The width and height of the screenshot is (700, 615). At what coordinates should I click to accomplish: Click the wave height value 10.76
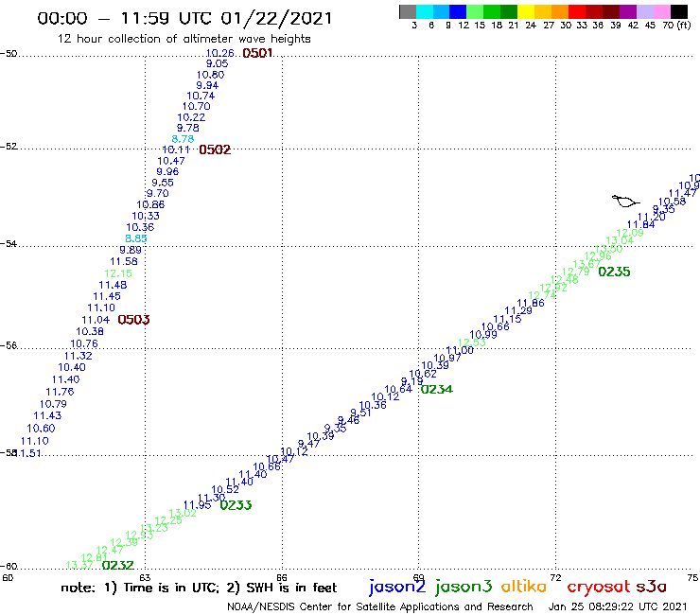coord(84,343)
